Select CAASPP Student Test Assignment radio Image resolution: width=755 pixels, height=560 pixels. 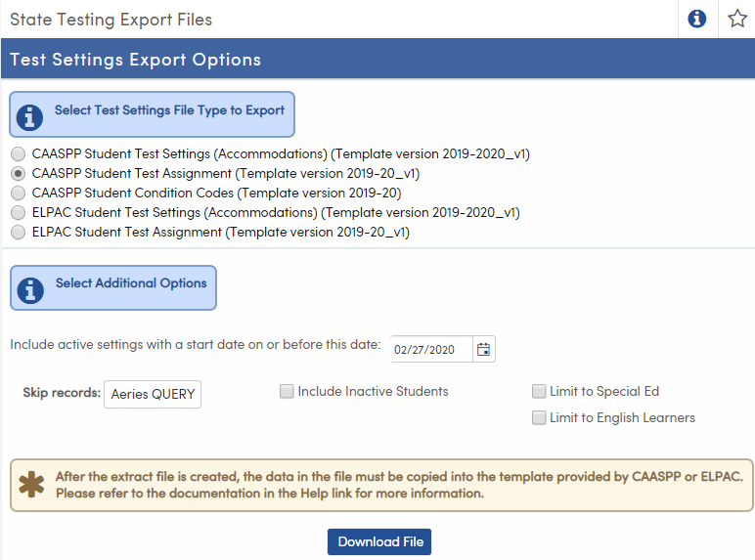tap(19, 173)
